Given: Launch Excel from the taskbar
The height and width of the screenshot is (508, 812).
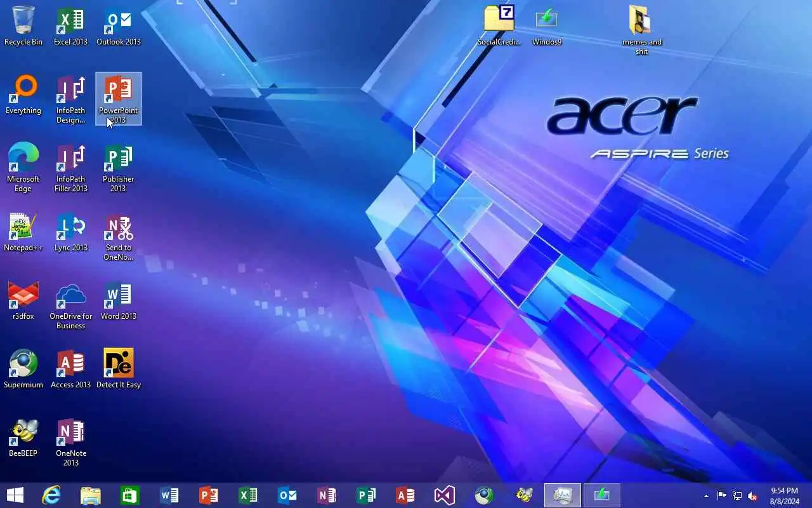Looking at the screenshot, I should (x=248, y=495).
